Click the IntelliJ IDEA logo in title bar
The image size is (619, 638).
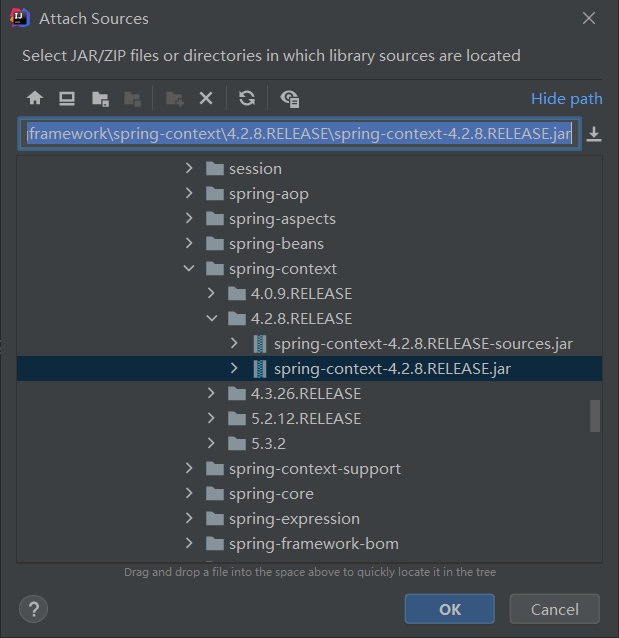[20, 18]
